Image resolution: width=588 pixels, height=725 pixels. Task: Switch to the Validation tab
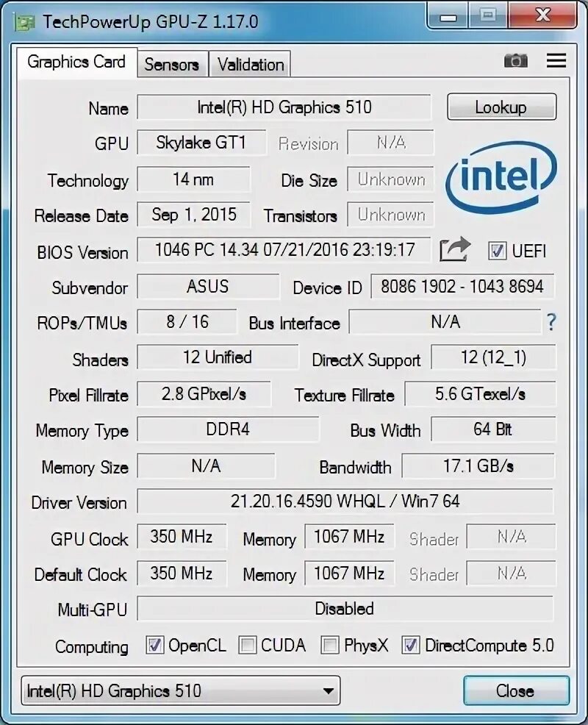251,64
